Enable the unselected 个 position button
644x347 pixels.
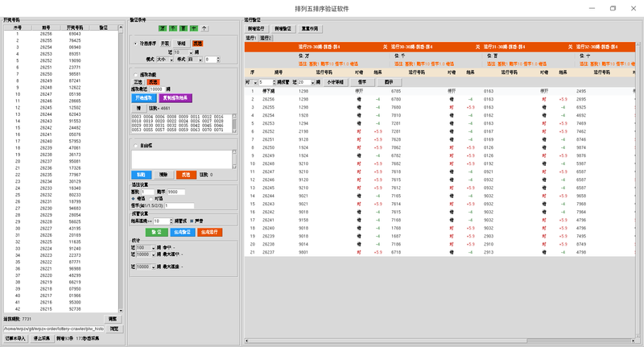click(x=204, y=28)
